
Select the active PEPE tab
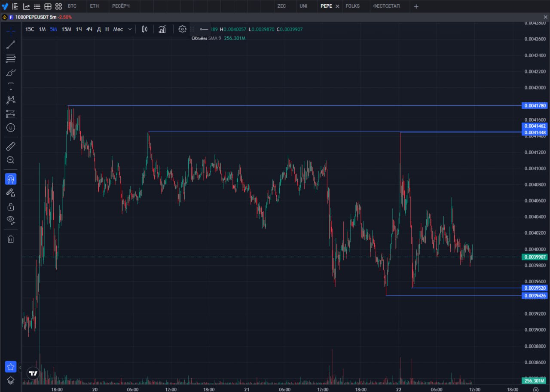[x=326, y=6]
